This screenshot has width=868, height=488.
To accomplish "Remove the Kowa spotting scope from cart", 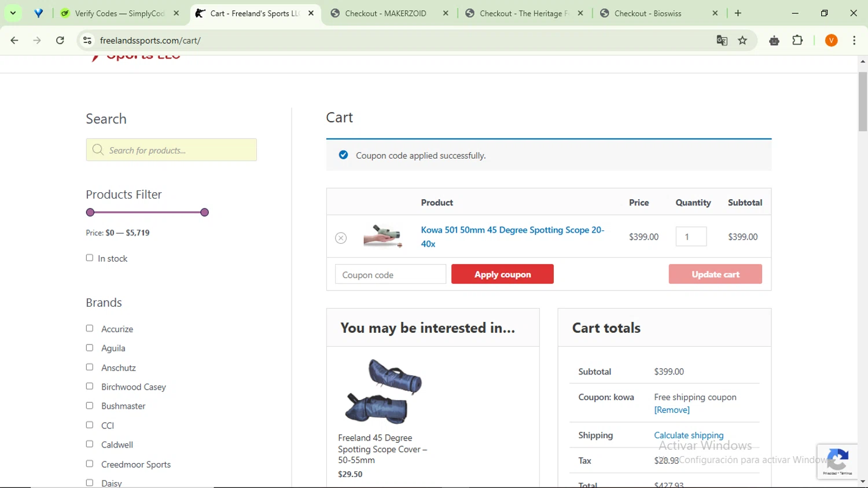I will [x=341, y=238].
